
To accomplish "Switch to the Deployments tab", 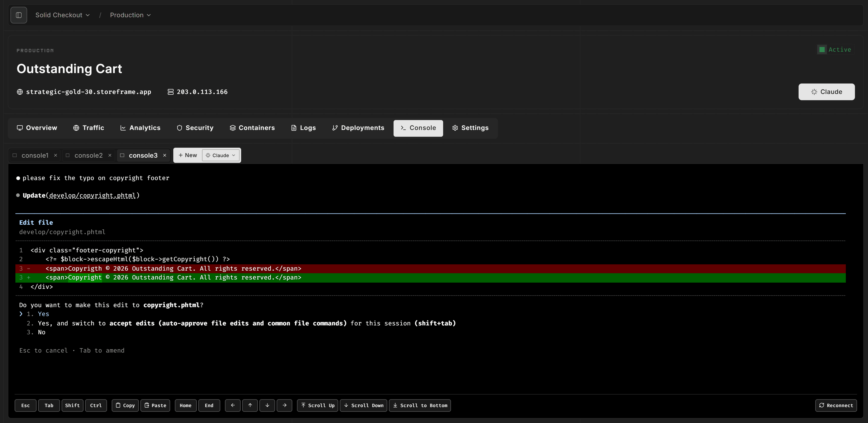I will (358, 128).
